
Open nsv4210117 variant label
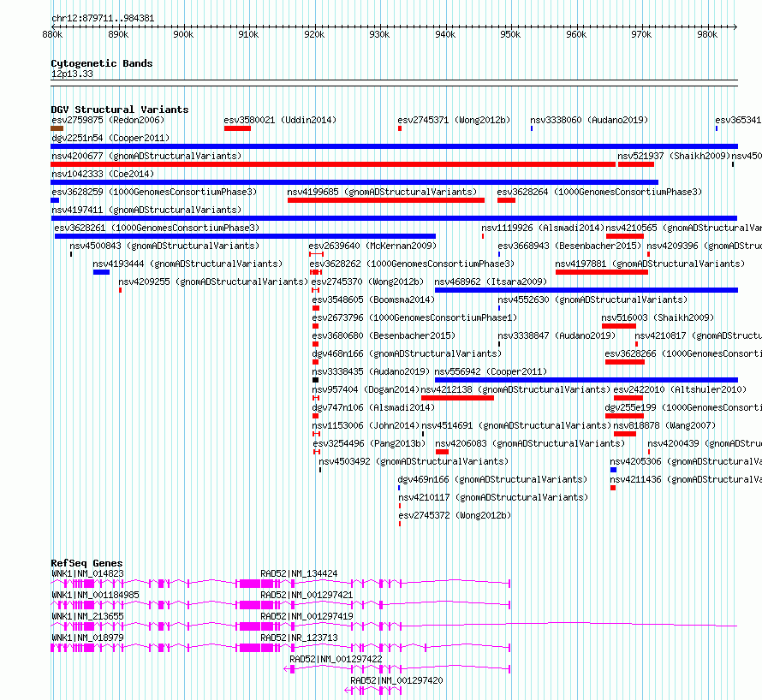pyautogui.click(x=493, y=497)
